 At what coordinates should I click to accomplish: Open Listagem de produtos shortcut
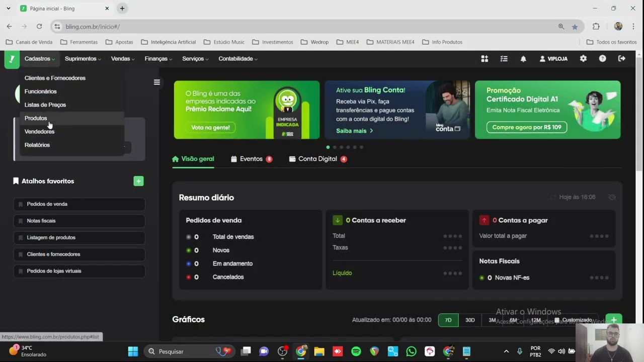[x=79, y=237]
